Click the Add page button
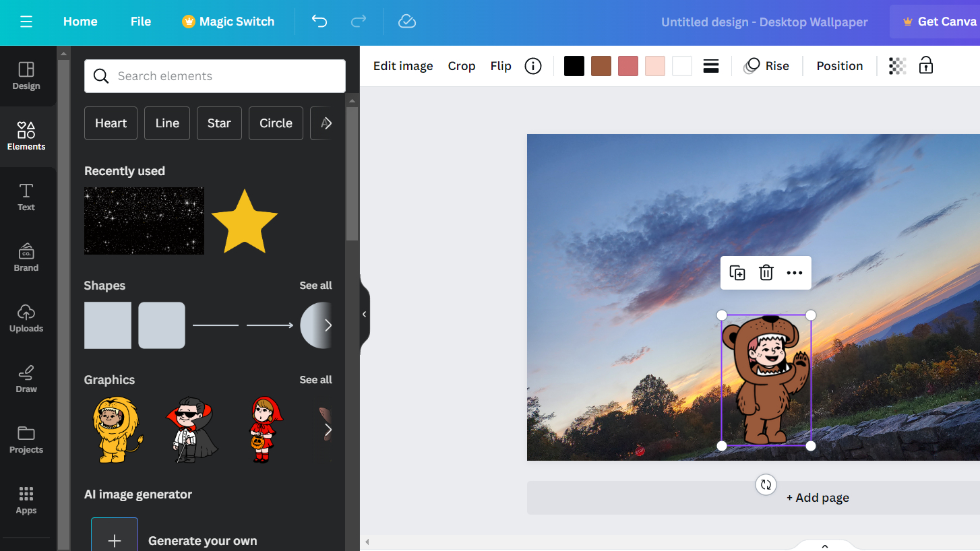 click(x=818, y=498)
